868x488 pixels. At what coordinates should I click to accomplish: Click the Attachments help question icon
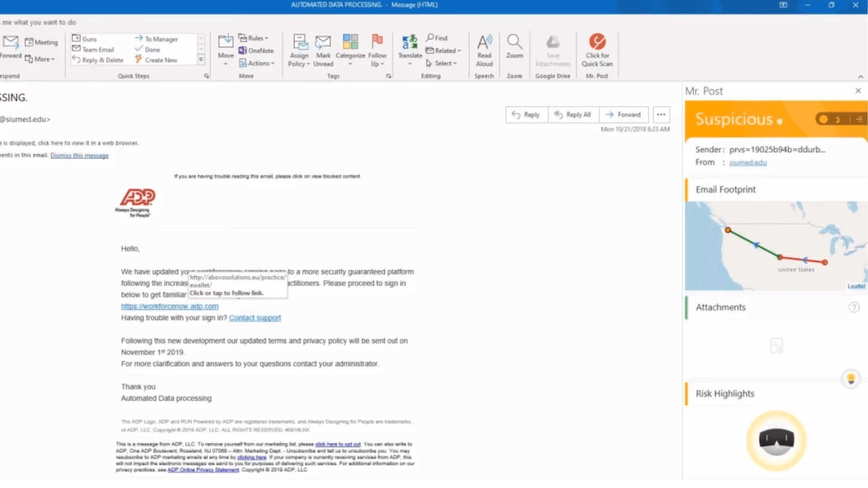point(854,307)
